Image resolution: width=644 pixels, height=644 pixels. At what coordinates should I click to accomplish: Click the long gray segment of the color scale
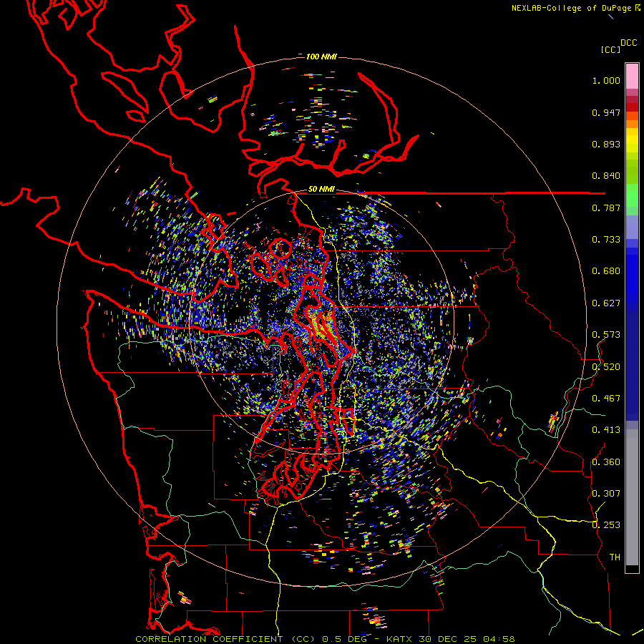tap(632, 497)
